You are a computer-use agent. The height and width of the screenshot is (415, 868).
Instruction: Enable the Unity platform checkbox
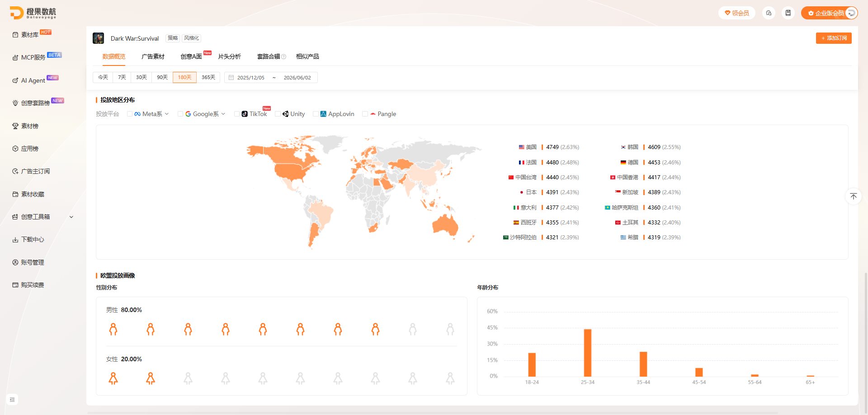coord(278,114)
